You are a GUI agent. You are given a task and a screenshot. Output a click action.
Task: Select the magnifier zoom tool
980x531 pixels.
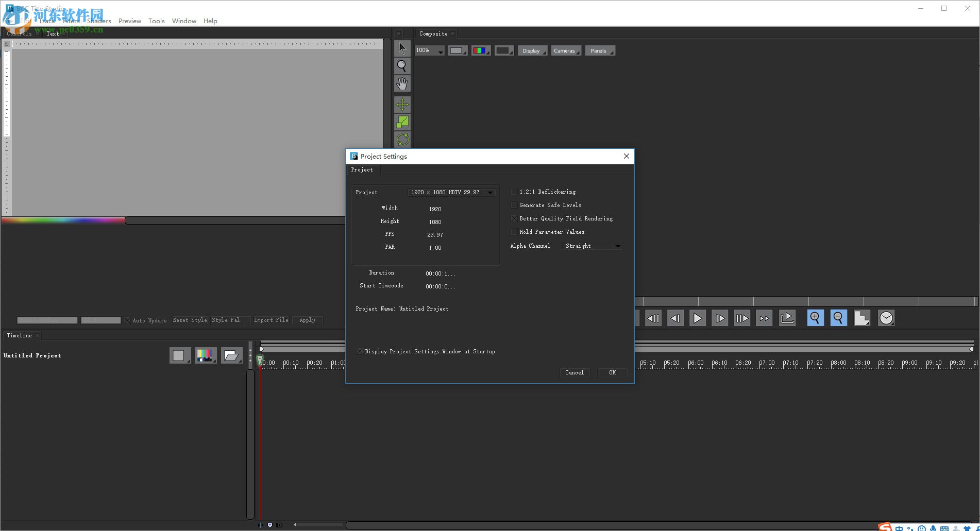tap(402, 66)
